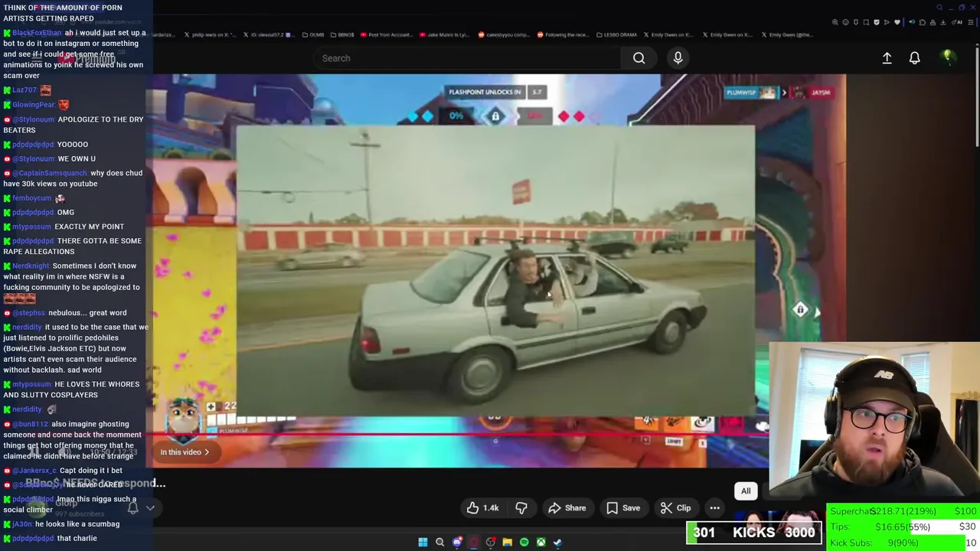
Task: Click the Kick Subs: goal row
Action: (903, 543)
